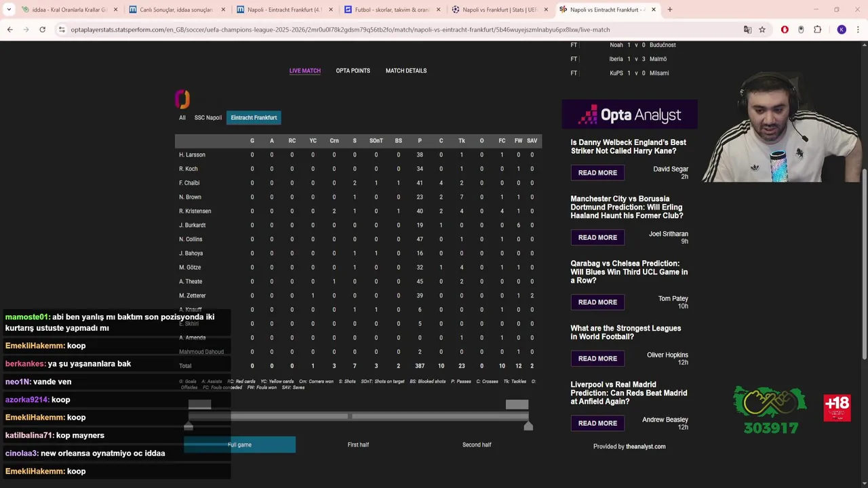Close the iddaa tab

coord(115,9)
